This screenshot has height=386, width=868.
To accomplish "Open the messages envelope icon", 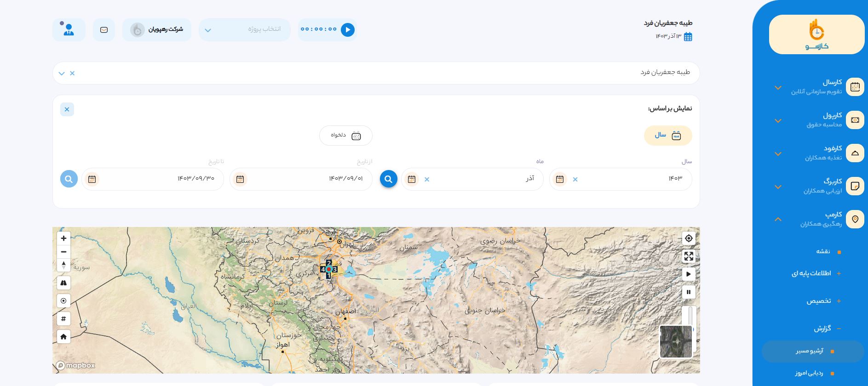I will (x=104, y=30).
